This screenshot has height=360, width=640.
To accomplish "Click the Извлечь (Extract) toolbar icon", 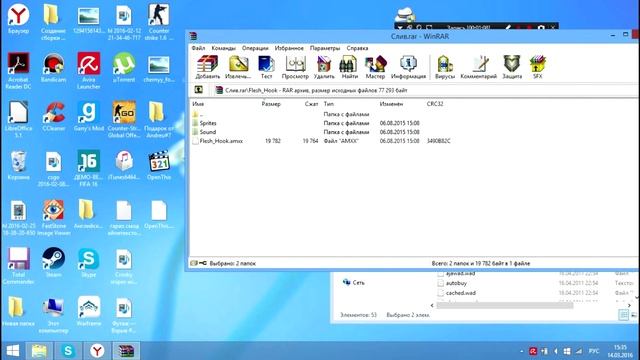I will [x=238, y=67].
